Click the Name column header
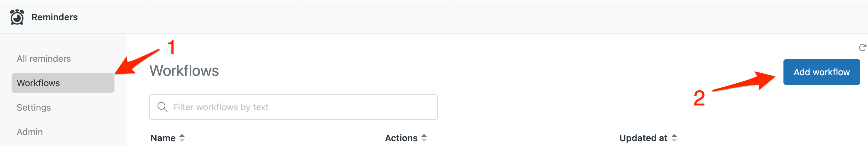This screenshot has width=868, height=146. 163,138
